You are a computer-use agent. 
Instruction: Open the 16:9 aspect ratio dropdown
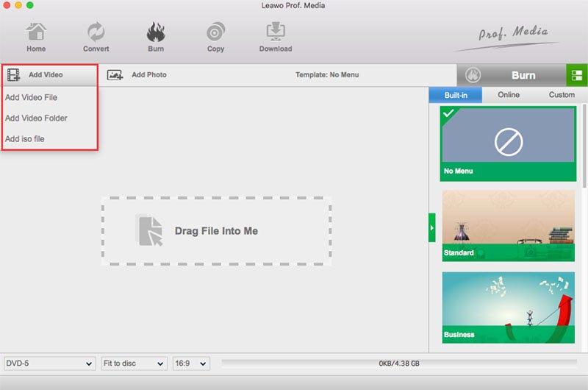click(191, 364)
